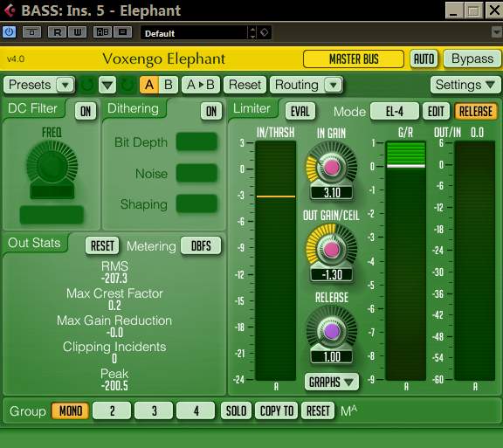
Task: Click the Limiter panel tab label
Action: (x=251, y=108)
